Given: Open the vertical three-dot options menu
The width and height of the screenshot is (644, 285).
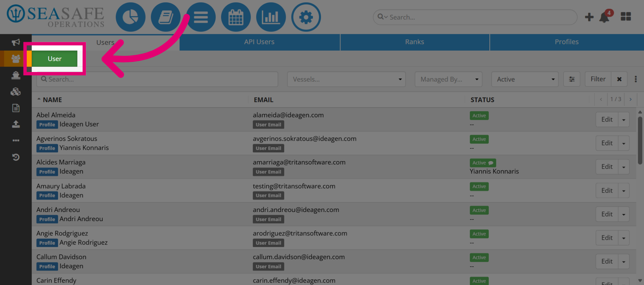Looking at the screenshot, I should click(x=636, y=79).
